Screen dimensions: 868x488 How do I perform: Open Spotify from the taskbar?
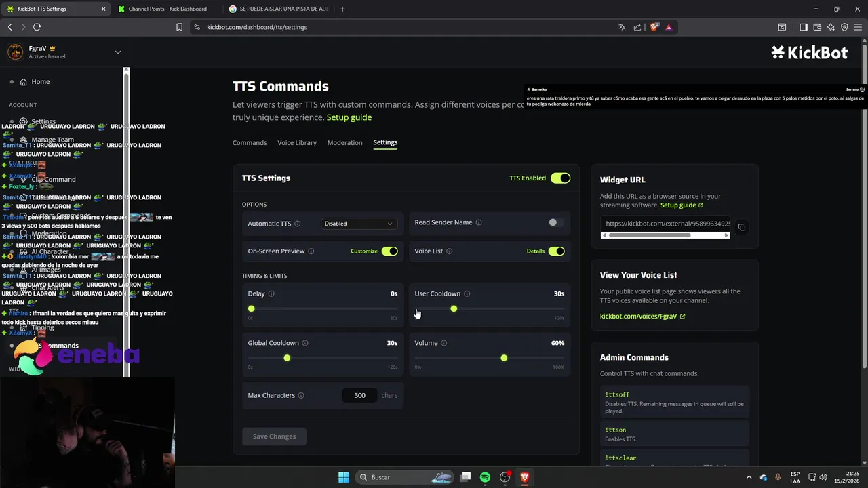[x=485, y=477]
